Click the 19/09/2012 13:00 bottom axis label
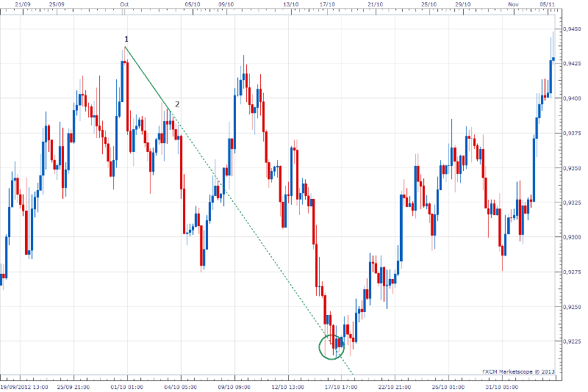Image resolution: width=588 pixels, height=392 pixels. coord(24,385)
